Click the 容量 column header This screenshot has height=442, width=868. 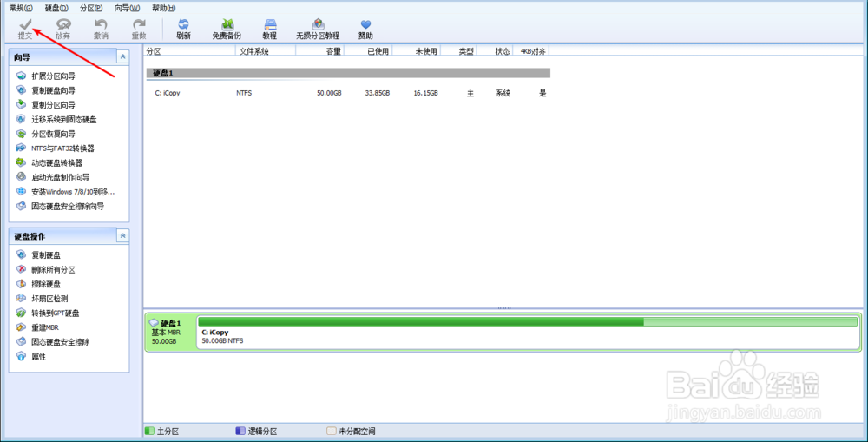320,51
